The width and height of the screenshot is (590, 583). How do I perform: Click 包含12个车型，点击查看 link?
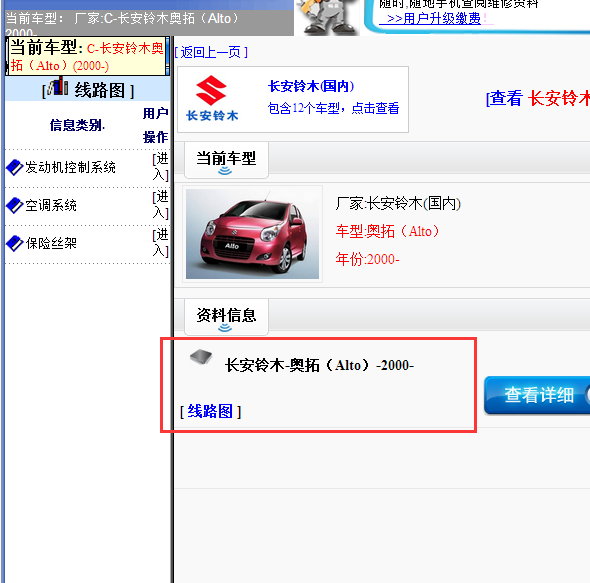pyautogui.click(x=333, y=108)
